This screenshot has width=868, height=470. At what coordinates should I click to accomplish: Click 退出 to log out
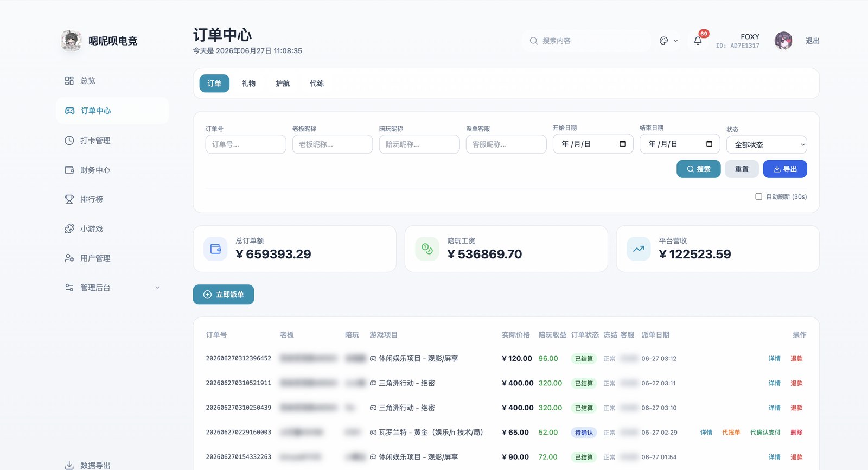tap(812, 41)
